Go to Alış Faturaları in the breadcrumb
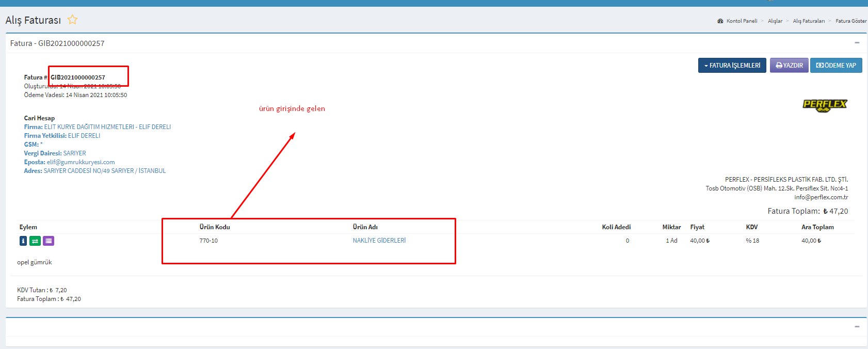Image resolution: width=868 pixels, height=349 pixels. tap(809, 21)
